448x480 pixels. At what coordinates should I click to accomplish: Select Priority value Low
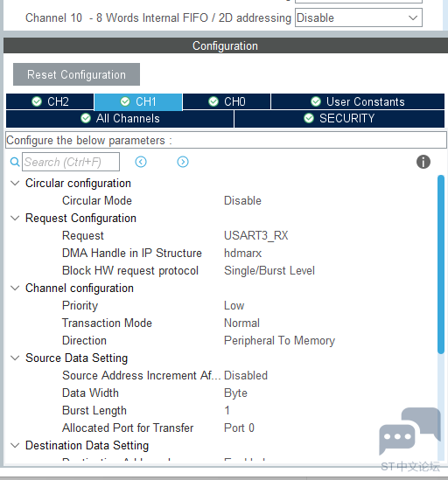(234, 305)
